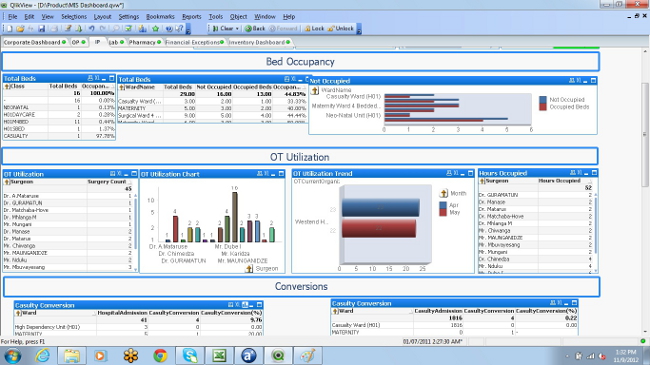Click the Add Bookmark star icon
This screenshot has height=365, width=650.
pos(155,29)
